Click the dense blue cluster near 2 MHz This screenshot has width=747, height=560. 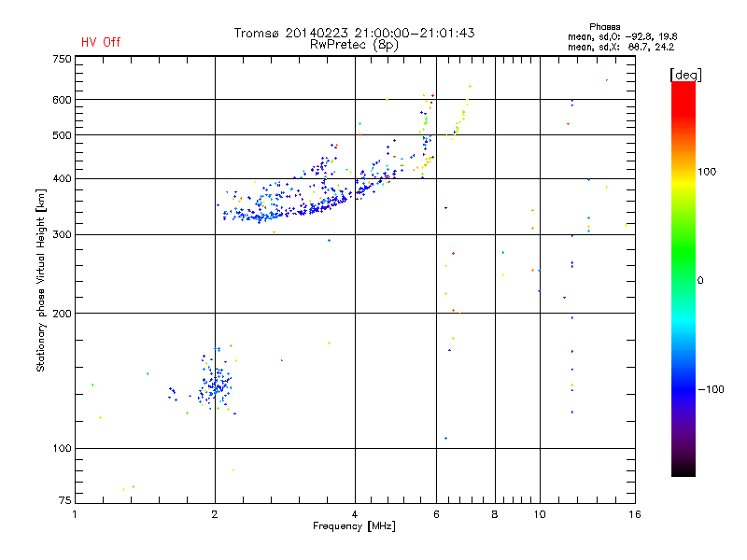tap(217, 383)
